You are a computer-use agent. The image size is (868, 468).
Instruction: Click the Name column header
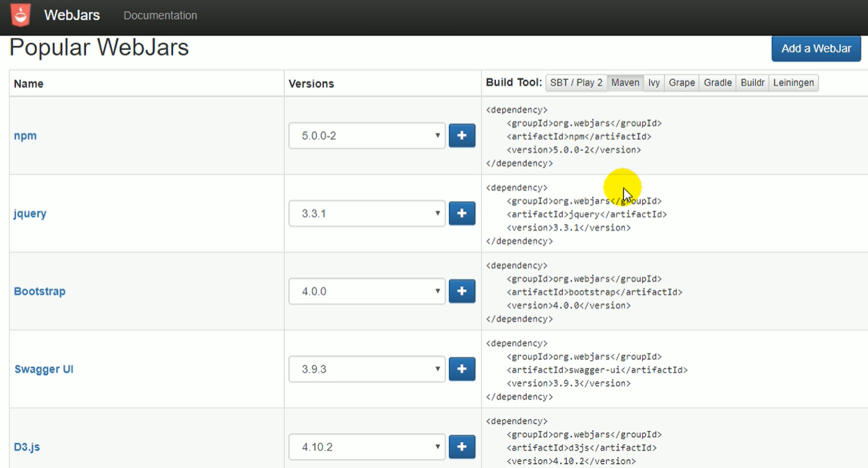pos(28,83)
